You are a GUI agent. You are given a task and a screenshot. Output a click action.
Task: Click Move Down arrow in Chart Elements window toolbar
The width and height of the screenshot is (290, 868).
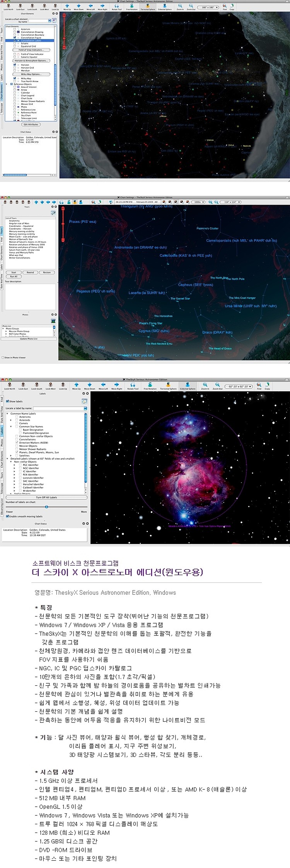pos(78,7)
